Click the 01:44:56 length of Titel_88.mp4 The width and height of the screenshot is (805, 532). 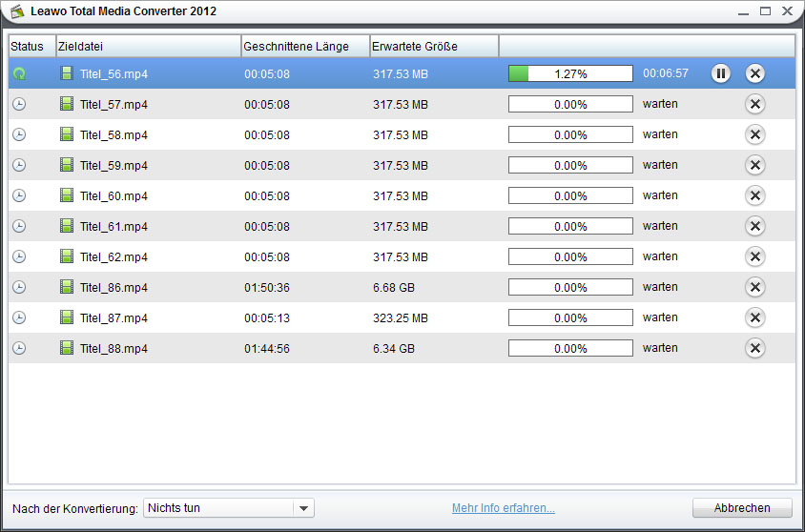tap(267, 349)
